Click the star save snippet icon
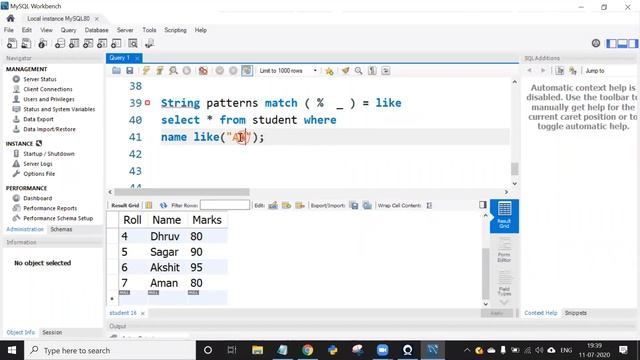640x360 pixels. (329, 71)
